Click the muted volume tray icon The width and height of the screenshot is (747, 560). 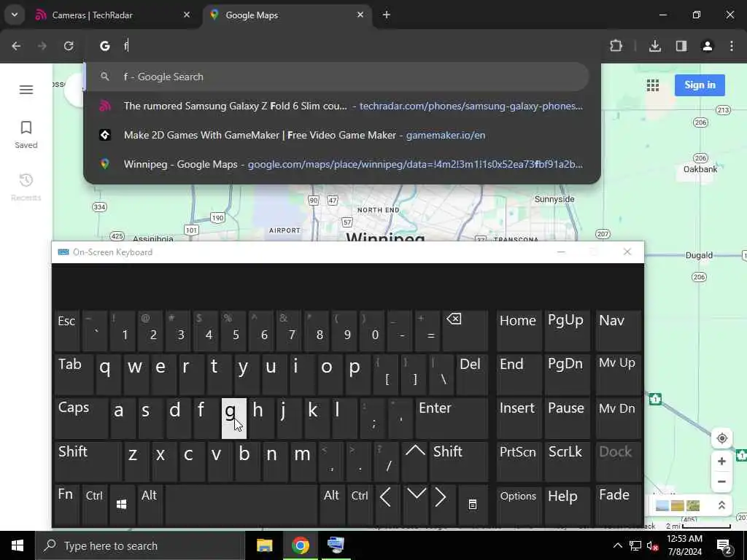(x=653, y=545)
